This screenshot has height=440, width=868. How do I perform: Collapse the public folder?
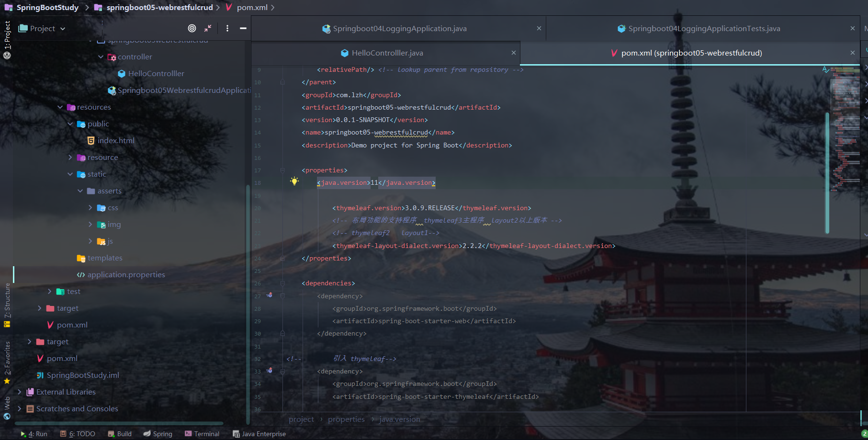(x=70, y=124)
